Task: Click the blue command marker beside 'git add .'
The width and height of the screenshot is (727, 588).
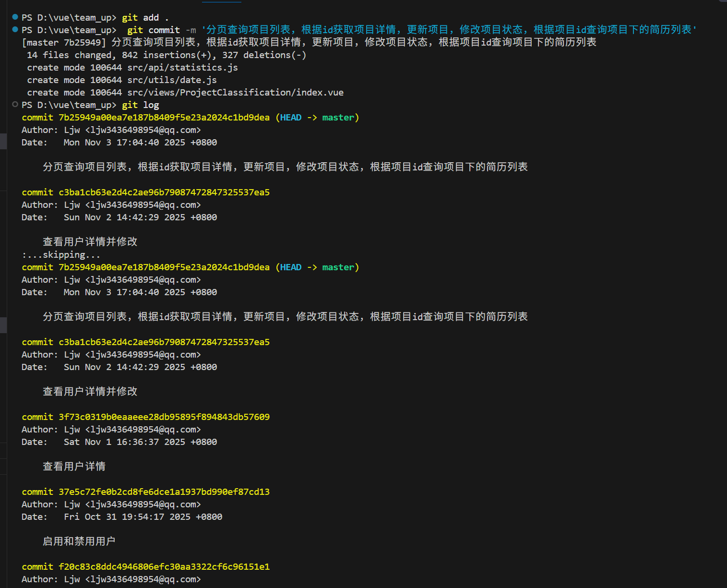Action: click(x=15, y=17)
